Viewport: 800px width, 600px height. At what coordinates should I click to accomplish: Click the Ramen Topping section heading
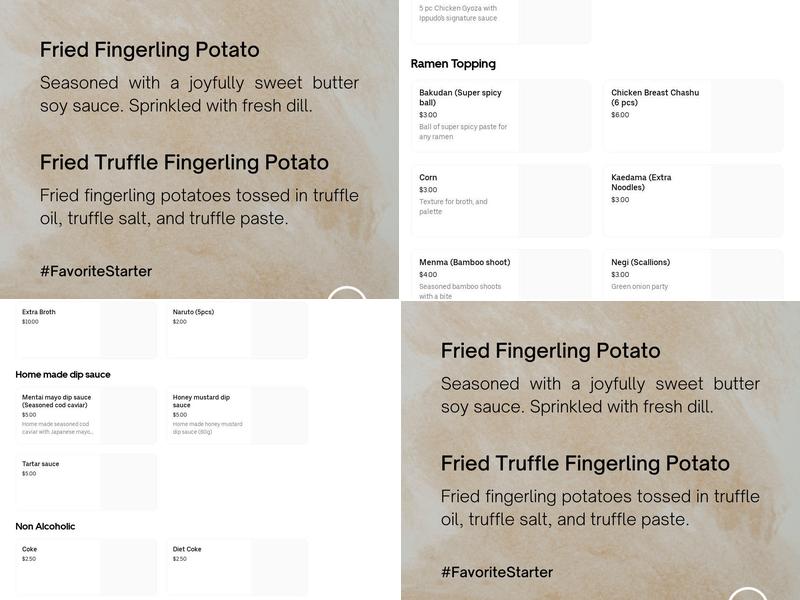(x=453, y=64)
